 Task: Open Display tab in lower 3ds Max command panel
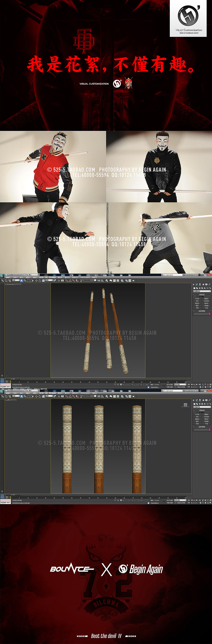click(x=206, y=400)
